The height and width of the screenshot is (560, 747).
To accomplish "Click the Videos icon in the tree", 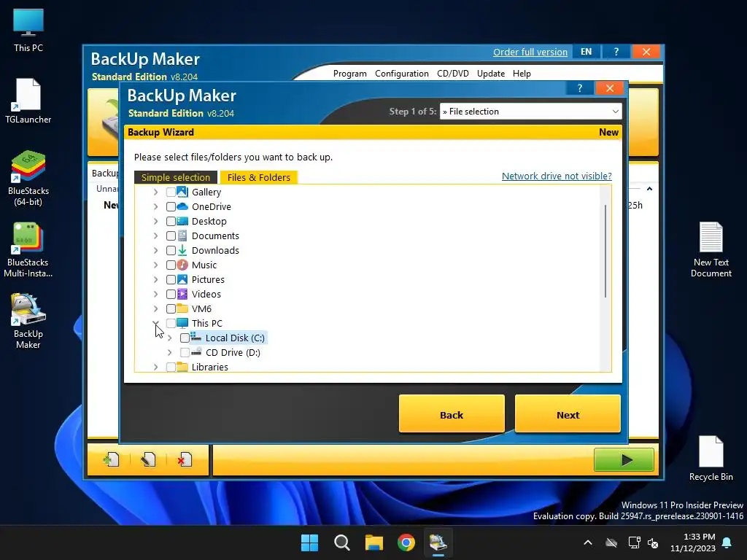I will [182, 294].
